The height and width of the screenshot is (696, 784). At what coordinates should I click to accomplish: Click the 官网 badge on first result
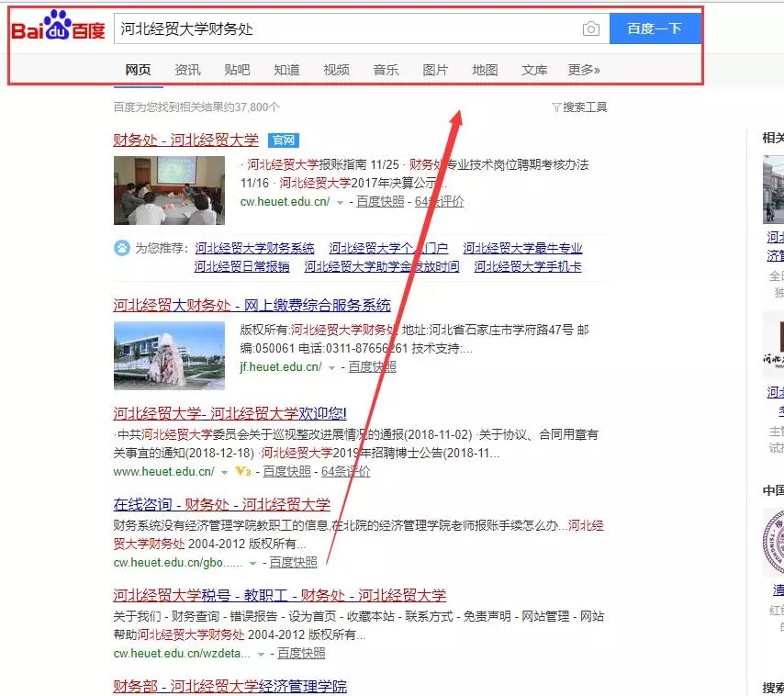coord(284,140)
